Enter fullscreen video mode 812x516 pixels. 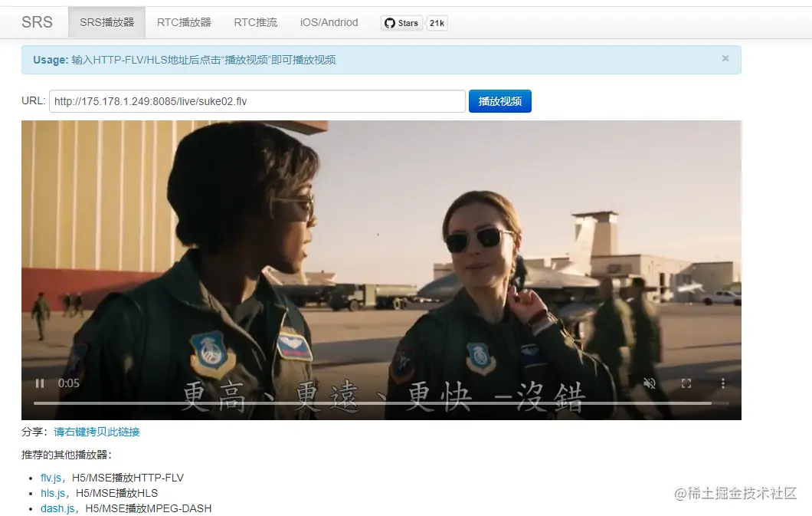[686, 383]
